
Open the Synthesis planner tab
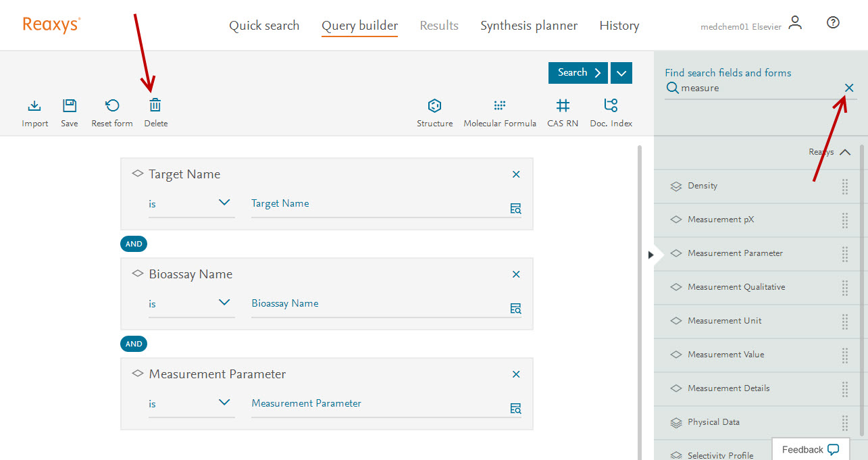click(x=529, y=26)
